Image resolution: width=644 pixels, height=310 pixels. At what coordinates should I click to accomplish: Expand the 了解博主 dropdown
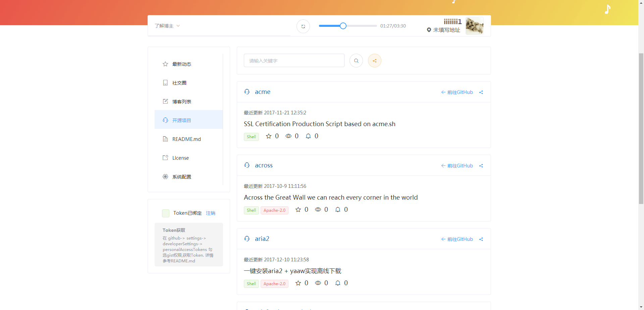[x=167, y=26]
